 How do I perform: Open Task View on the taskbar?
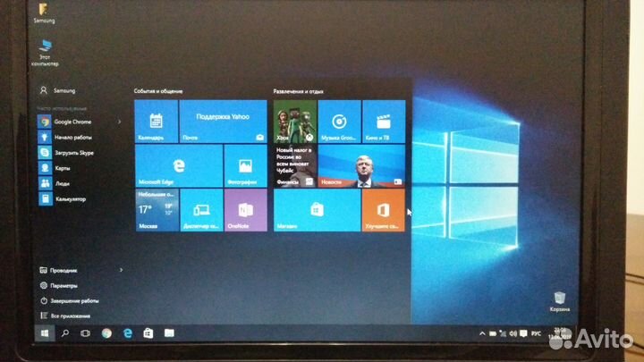[85, 333]
